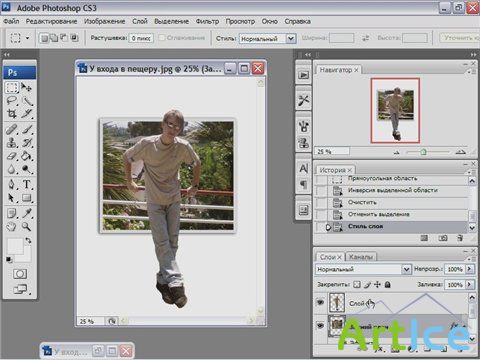Open the 'Фильтр' menu
Screen dimensions: 480x360
(x=207, y=21)
